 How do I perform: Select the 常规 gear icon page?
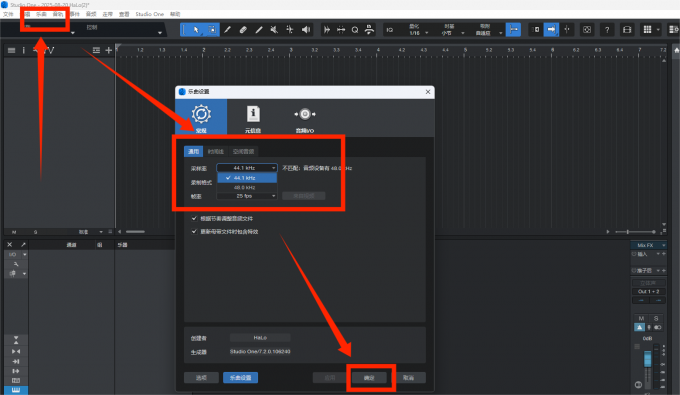point(201,117)
